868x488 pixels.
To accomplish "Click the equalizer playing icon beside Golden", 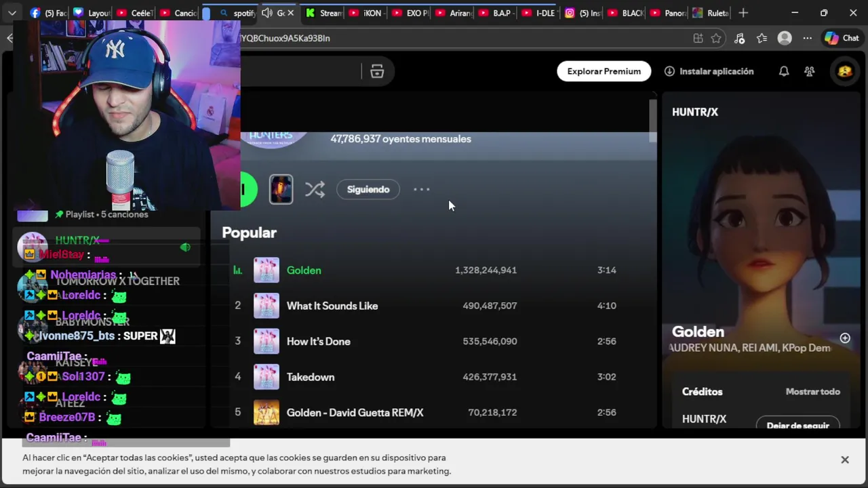I will point(237,270).
